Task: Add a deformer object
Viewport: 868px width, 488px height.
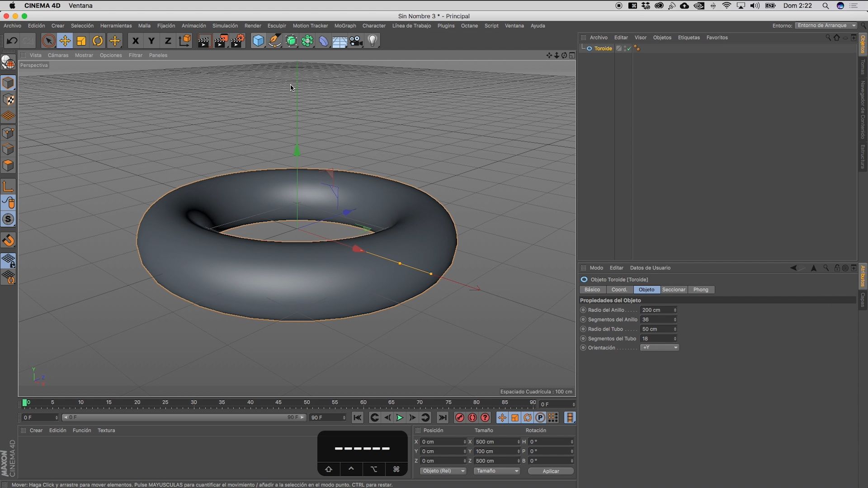Action: point(324,41)
